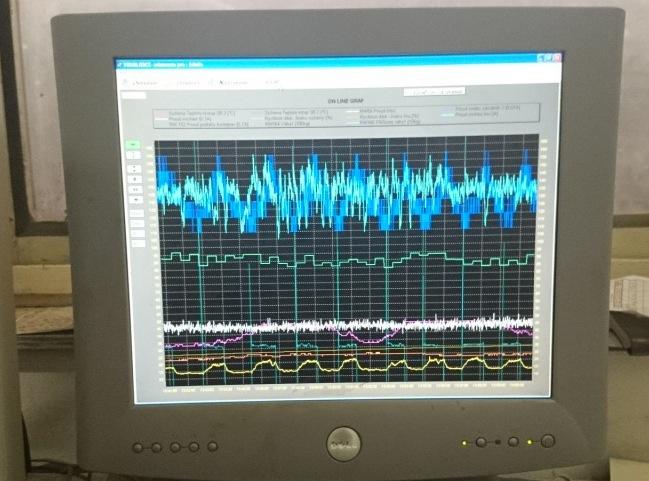This screenshot has height=481, width=649.
Task: Click the white noisy trace on the graph
Action: (300, 325)
